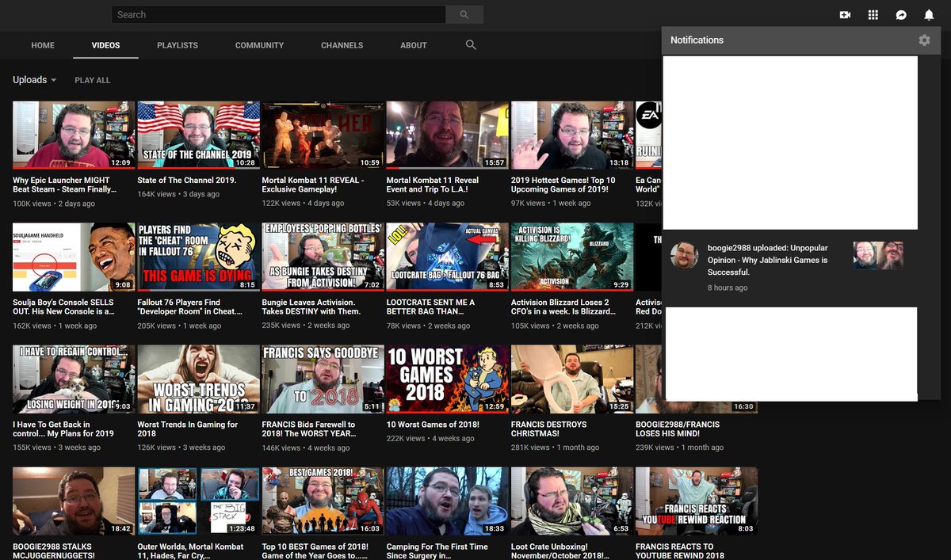Click title 'I Have To Get Back in control'
Screen dimensions: 951x560
pos(63,429)
